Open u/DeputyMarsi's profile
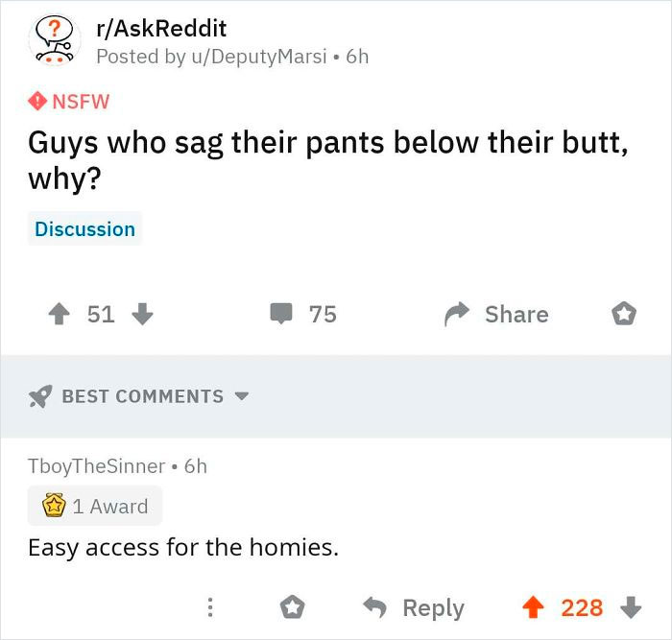Screen dimensions: 672x640 (259, 57)
